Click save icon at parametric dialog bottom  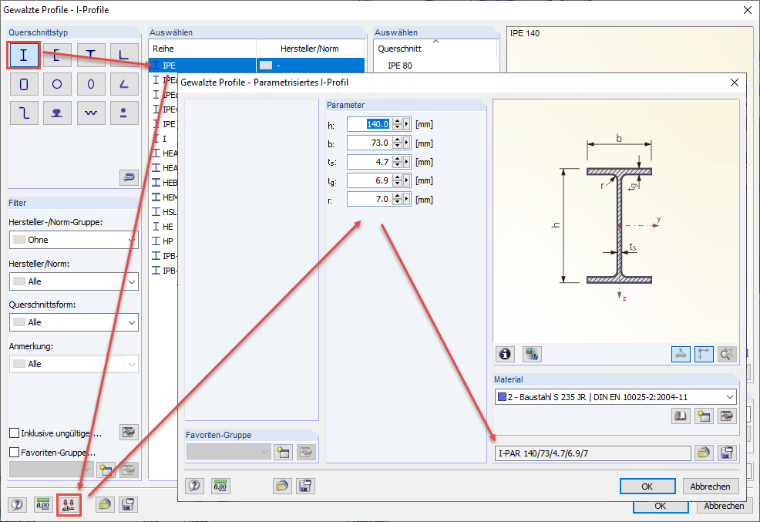click(x=305, y=486)
